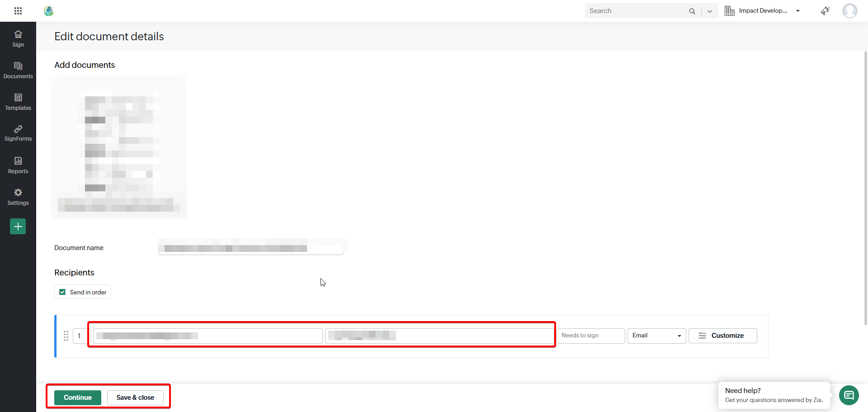Open the apps grid launcher icon
Viewport: 868px width, 412px height.
click(x=18, y=11)
